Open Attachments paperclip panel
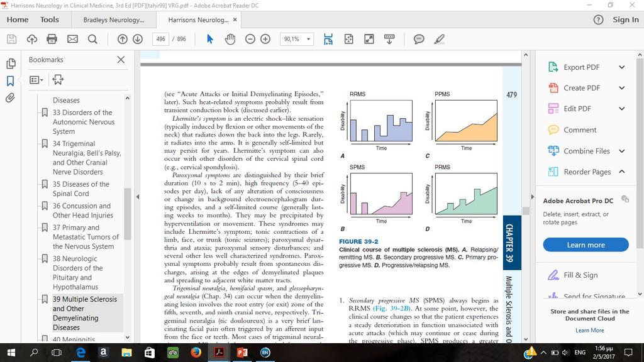The image size is (644, 362). (10, 97)
